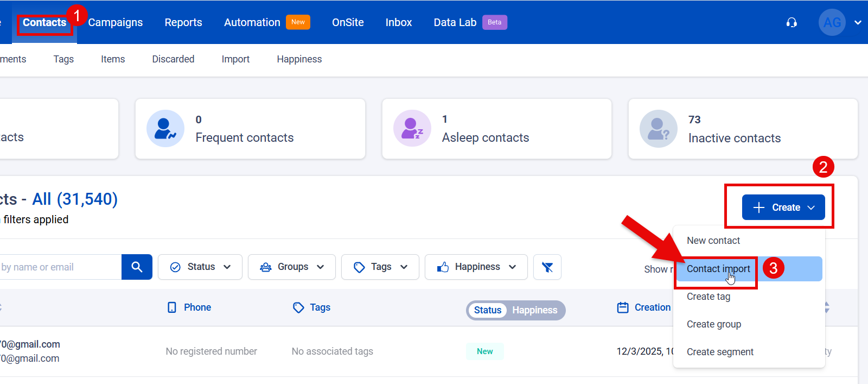Click the Phone column icon
Screen dimensions: 868x384
tap(172, 307)
